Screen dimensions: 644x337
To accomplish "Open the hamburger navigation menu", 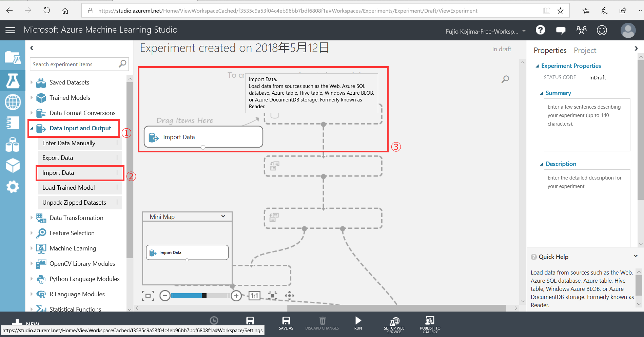I will (10, 30).
